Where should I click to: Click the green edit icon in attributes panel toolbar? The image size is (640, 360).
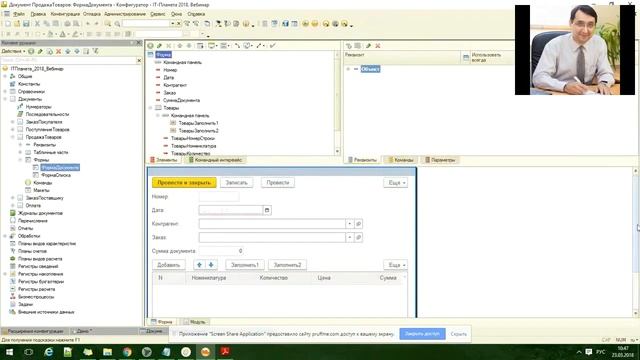coord(368,46)
